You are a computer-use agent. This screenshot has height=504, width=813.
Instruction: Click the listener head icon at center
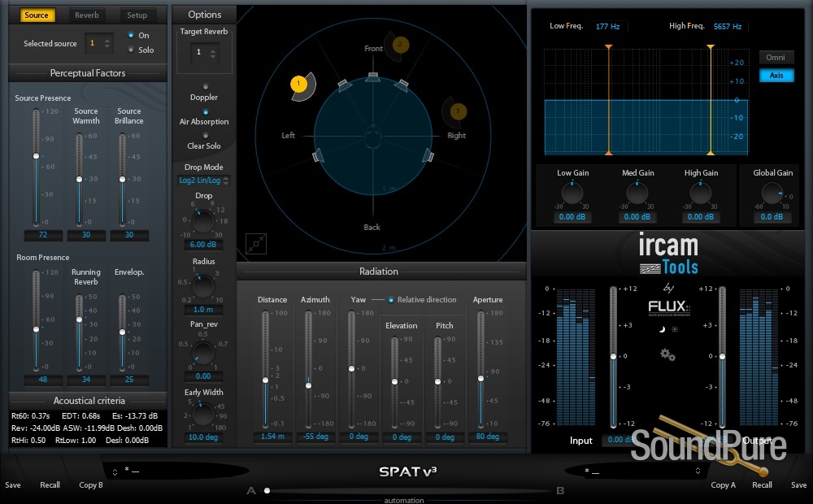(372, 137)
